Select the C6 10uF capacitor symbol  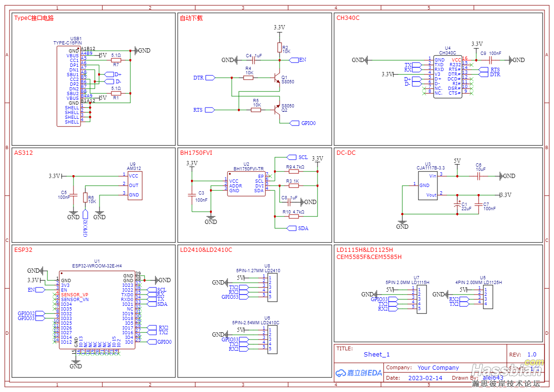click(x=479, y=176)
